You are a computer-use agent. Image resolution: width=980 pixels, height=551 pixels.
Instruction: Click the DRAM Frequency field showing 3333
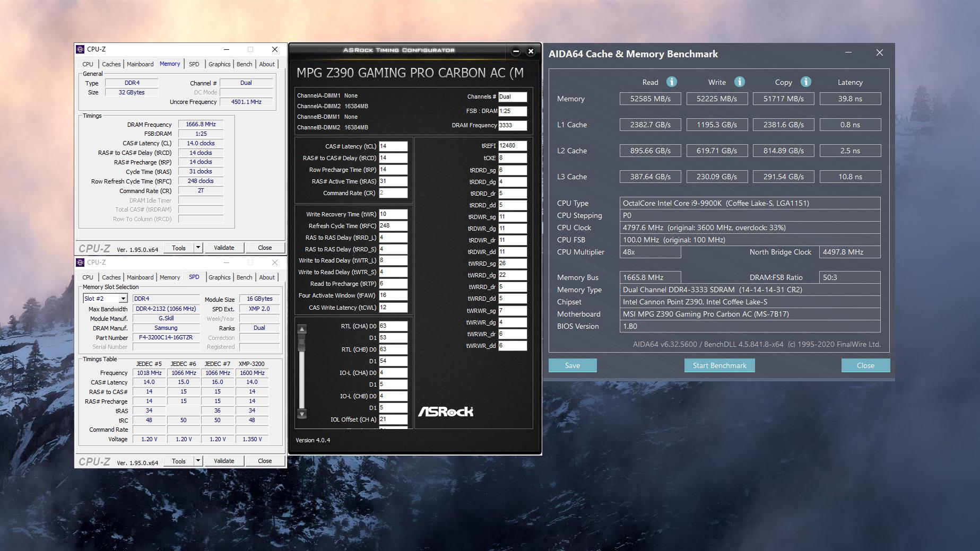[513, 126]
